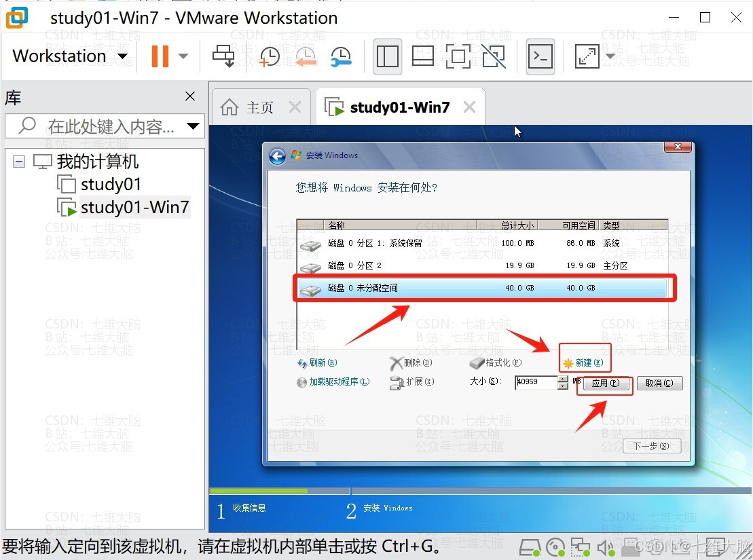The height and width of the screenshot is (560, 753).
Task: Click the 取消 (C) button
Action: pos(659,384)
